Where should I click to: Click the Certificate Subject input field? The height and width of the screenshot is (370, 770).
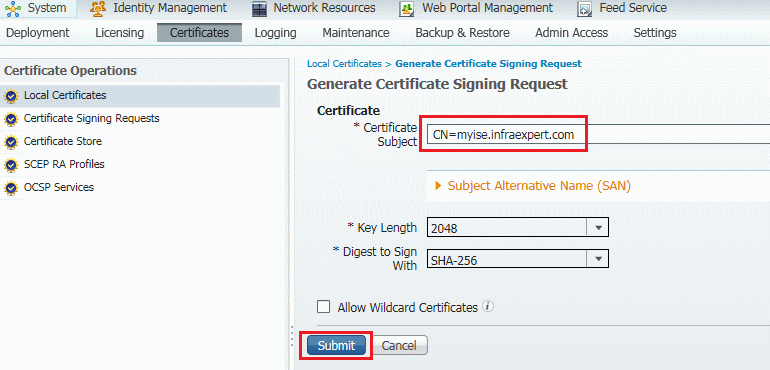click(x=598, y=135)
